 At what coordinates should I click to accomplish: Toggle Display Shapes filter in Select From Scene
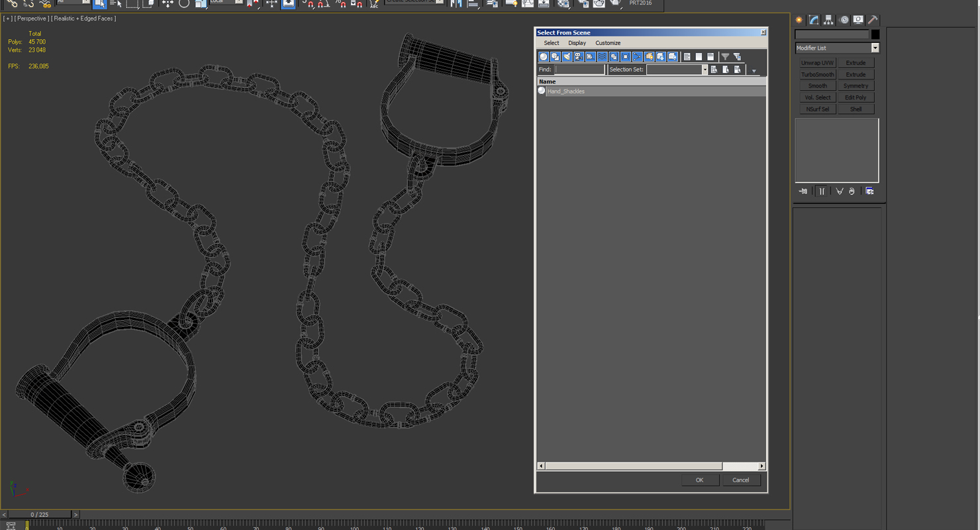556,57
